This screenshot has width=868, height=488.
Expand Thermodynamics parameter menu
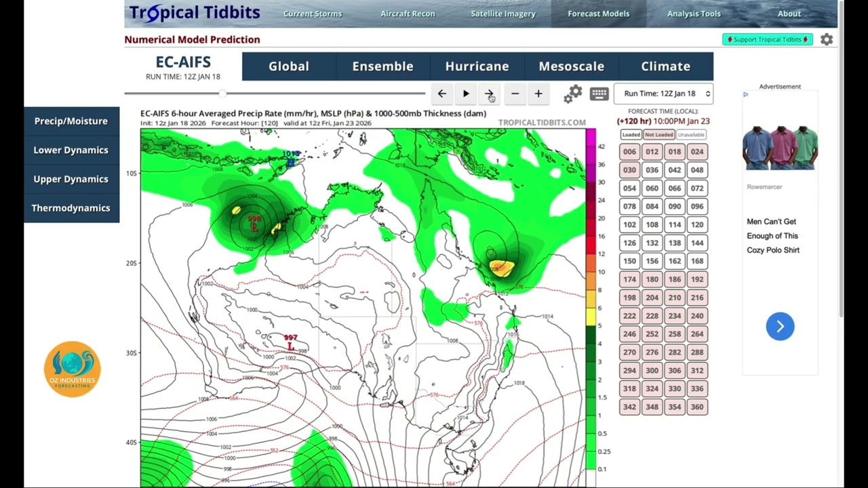click(x=71, y=208)
